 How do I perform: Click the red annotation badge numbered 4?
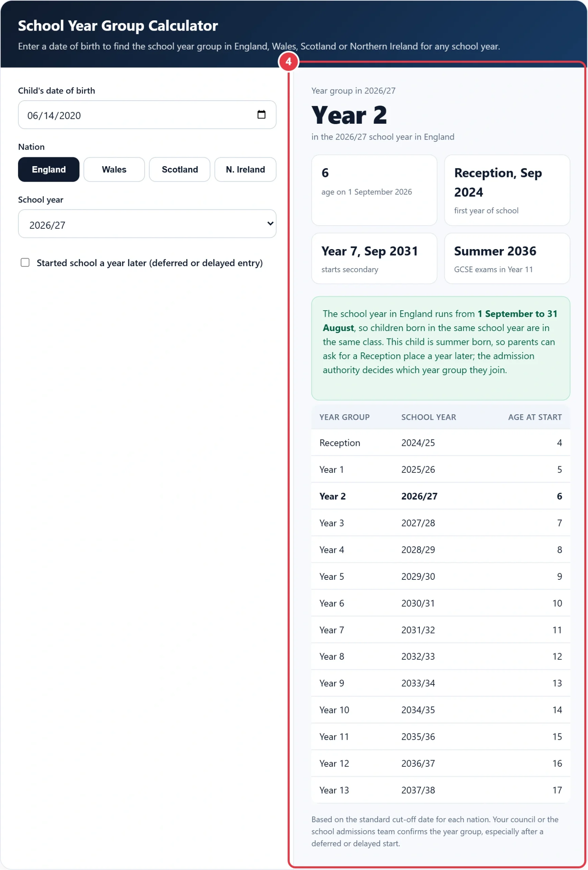288,62
